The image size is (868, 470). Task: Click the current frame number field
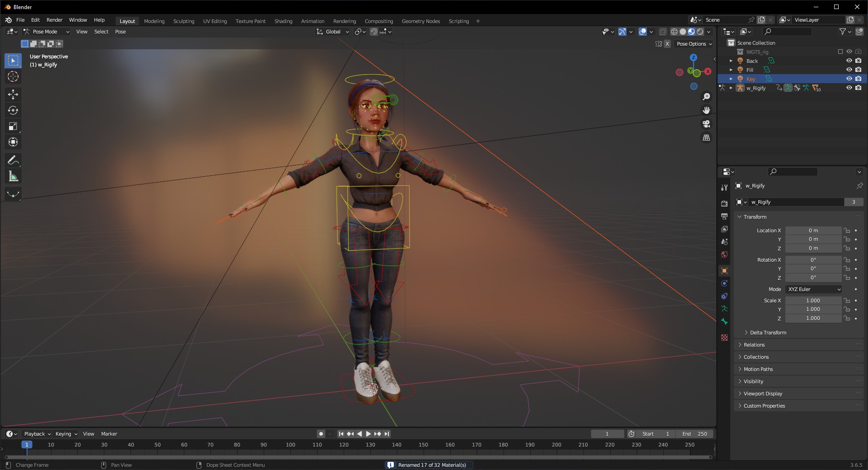click(x=607, y=434)
